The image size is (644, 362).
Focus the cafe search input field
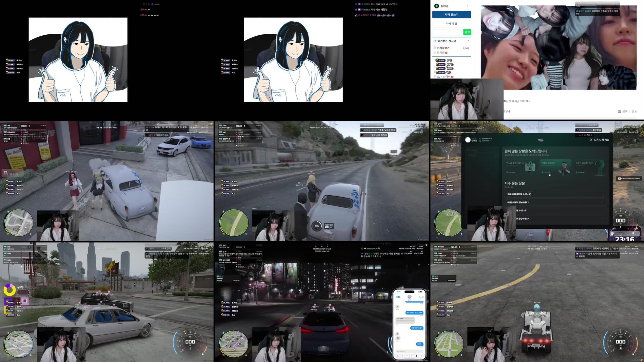point(448,32)
